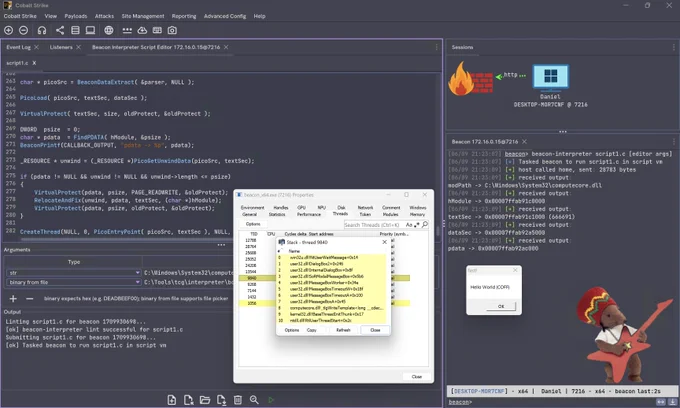Open listeners via the headphones icon
The image size is (680, 408).
pos(42,30)
